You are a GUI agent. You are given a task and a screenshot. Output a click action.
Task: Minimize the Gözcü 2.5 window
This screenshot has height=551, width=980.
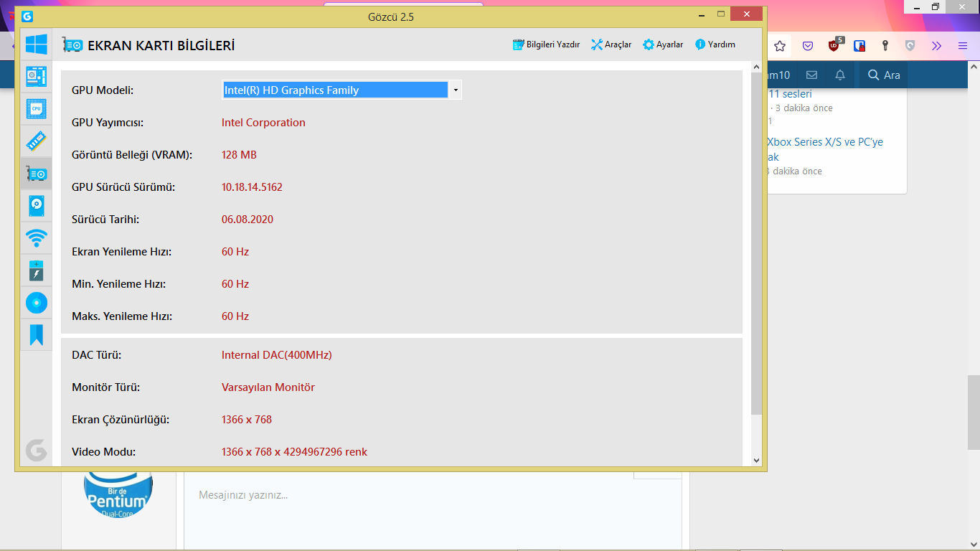(702, 14)
